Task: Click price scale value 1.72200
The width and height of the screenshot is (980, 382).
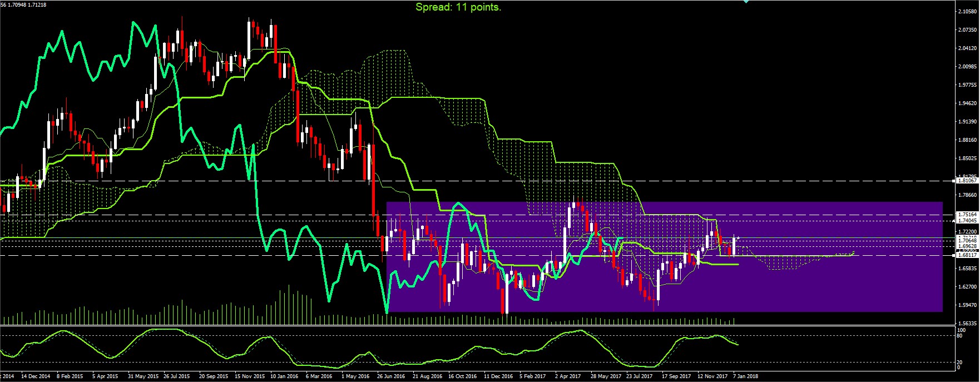Action: [x=968, y=231]
